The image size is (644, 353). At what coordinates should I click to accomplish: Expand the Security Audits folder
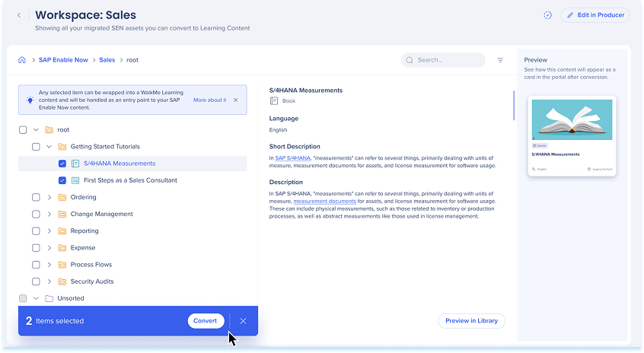[49, 281]
